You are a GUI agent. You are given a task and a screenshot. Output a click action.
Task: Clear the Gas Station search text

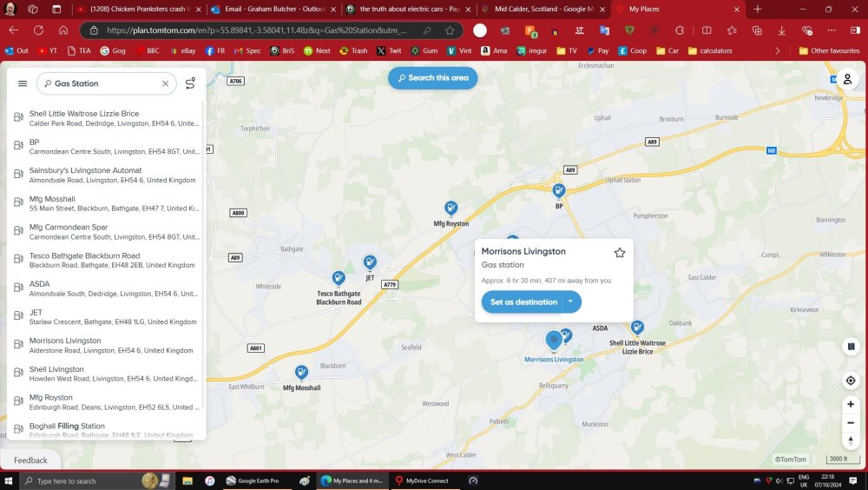pyautogui.click(x=165, y=83)
